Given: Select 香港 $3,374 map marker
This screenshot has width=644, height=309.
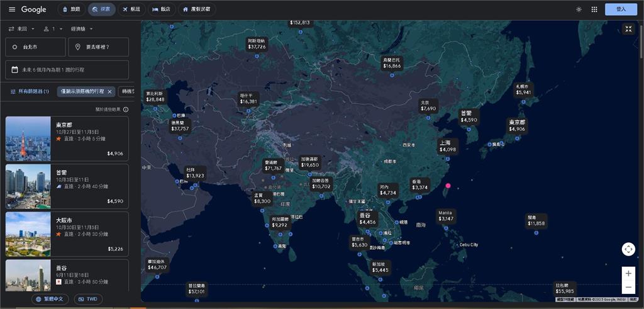Looking at the screenshot, I should [x=419, y=184].
